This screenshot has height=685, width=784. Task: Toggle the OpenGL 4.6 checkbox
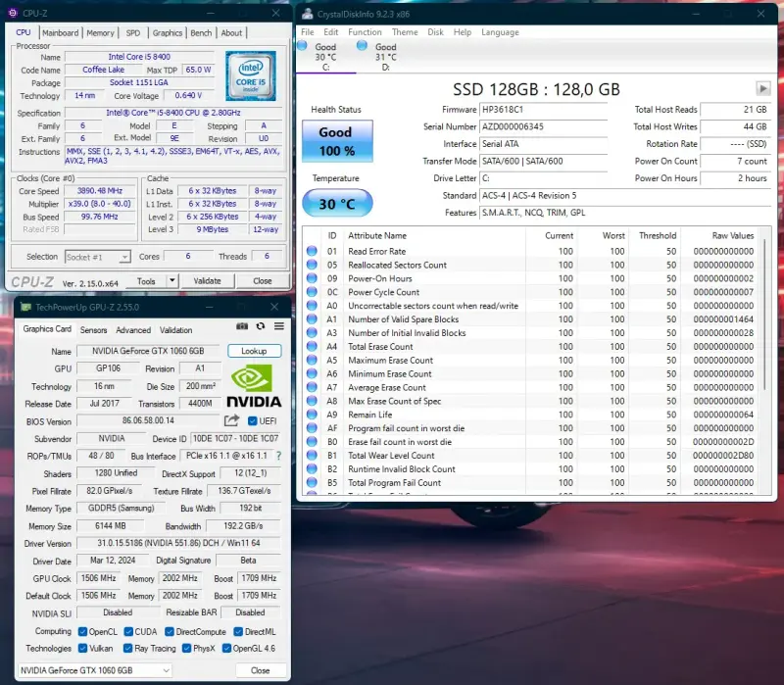(226, 648)
